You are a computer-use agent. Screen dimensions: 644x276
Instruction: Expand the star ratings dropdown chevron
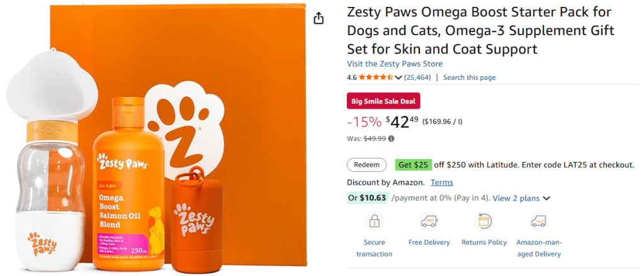coord(398,78)
